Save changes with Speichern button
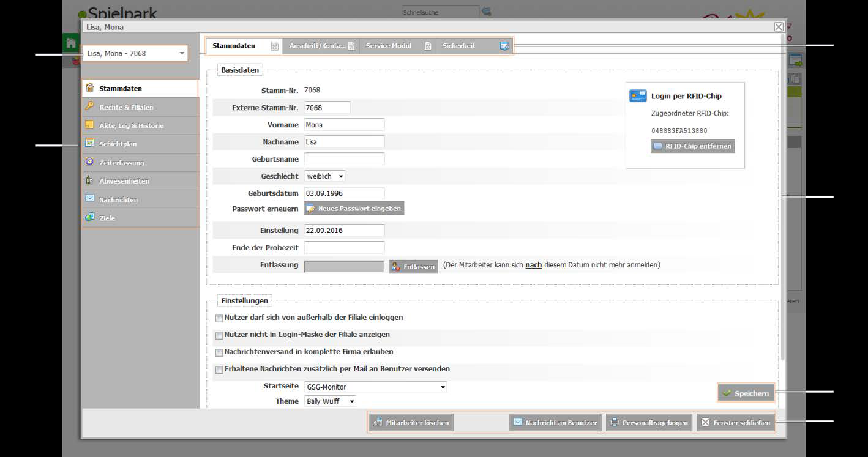This screenshot has height=457, width=868. [746, 393]
